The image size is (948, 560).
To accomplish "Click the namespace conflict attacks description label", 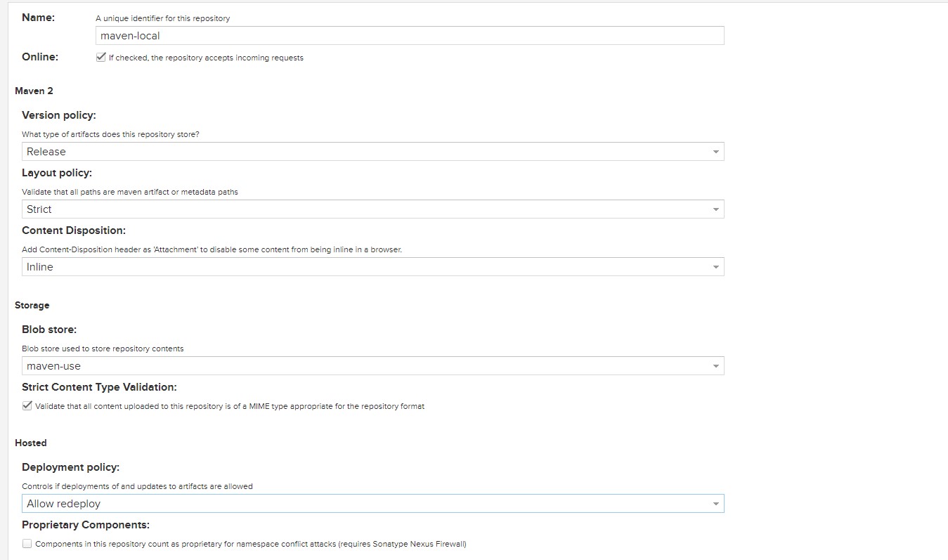I will 251,544.
